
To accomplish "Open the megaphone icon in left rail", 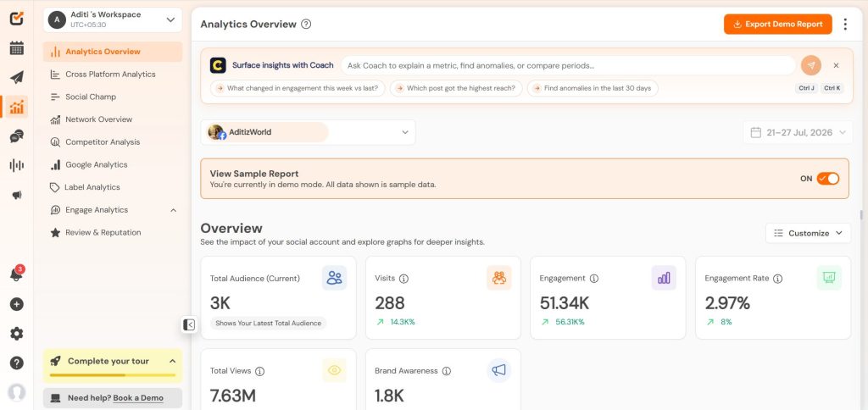I will pyautogui.click(x=17, y=195).
